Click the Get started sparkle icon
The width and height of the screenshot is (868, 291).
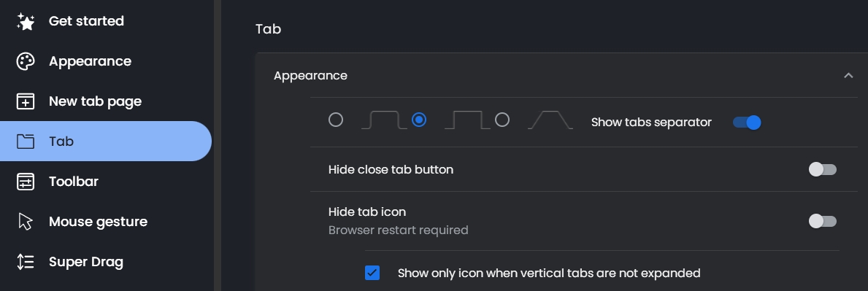click(x=26, y=22)
